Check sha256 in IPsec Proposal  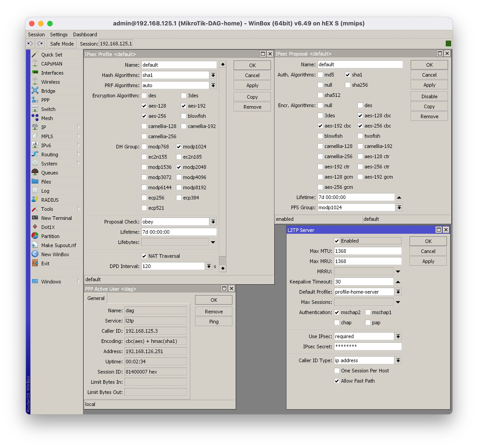click(x=348, y=85)
